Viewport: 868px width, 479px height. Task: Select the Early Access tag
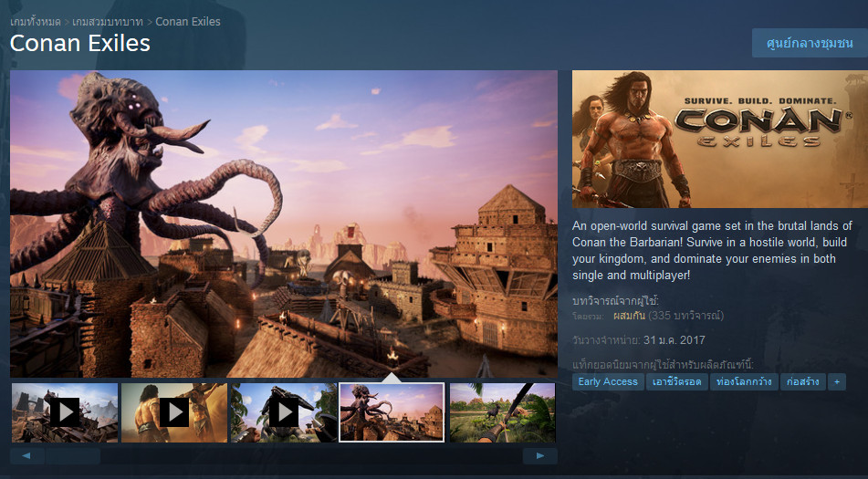608,381
